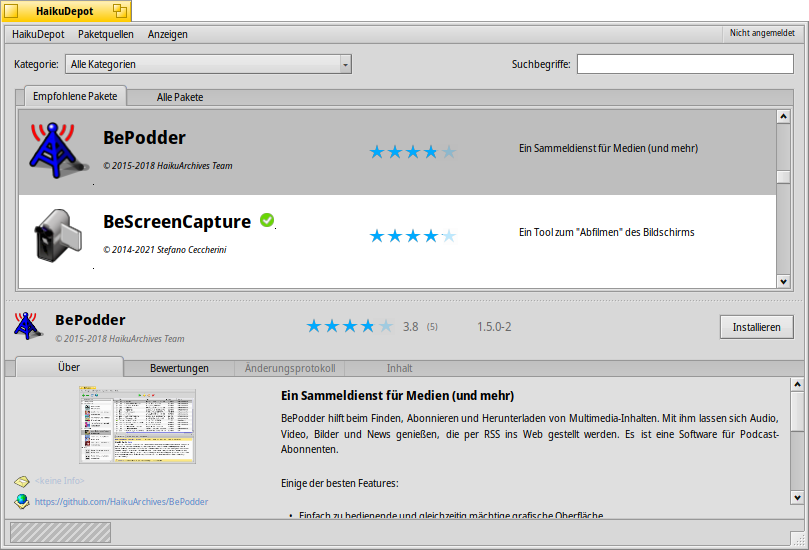Open the HaikuDepot menu

(38, 35)
